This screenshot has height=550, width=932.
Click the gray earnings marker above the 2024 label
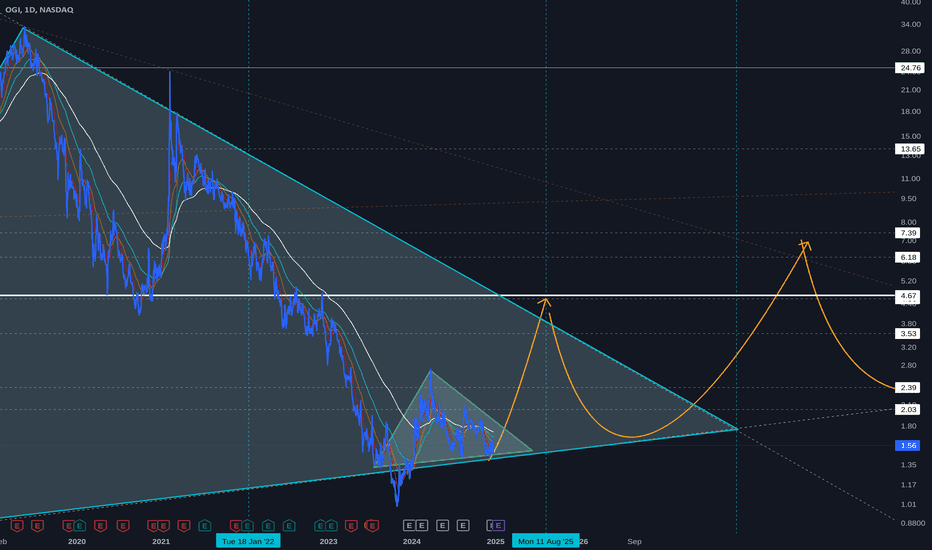[409, 525]
